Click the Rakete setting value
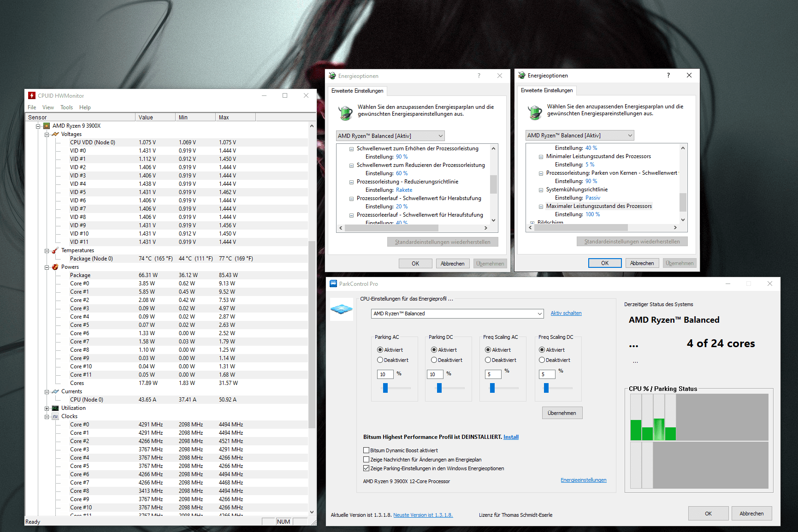 pyautogui.click(x=404, y=190)
